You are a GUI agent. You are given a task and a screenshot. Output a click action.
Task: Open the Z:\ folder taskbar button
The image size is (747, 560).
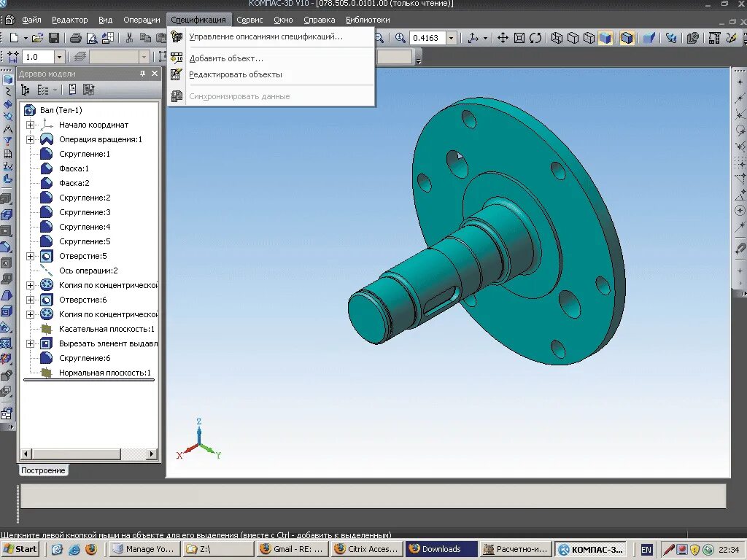pyautogui.click(x=218, y=549)
